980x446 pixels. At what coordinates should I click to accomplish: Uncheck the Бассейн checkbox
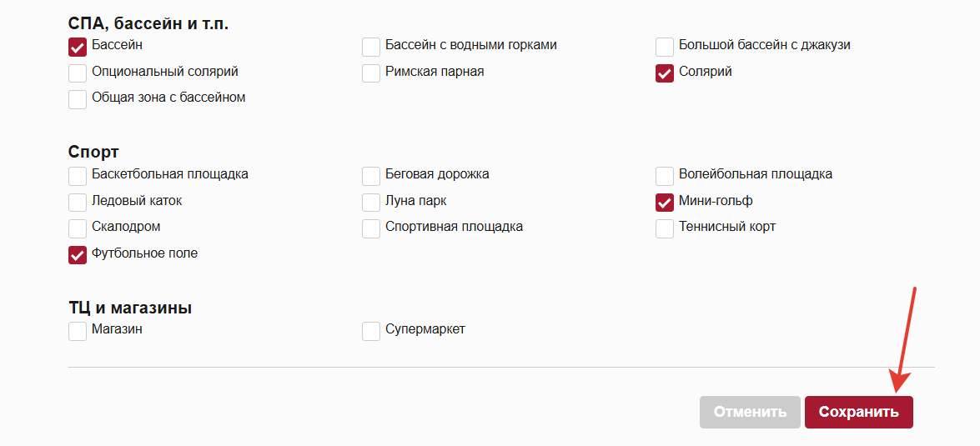click(78, 47)
